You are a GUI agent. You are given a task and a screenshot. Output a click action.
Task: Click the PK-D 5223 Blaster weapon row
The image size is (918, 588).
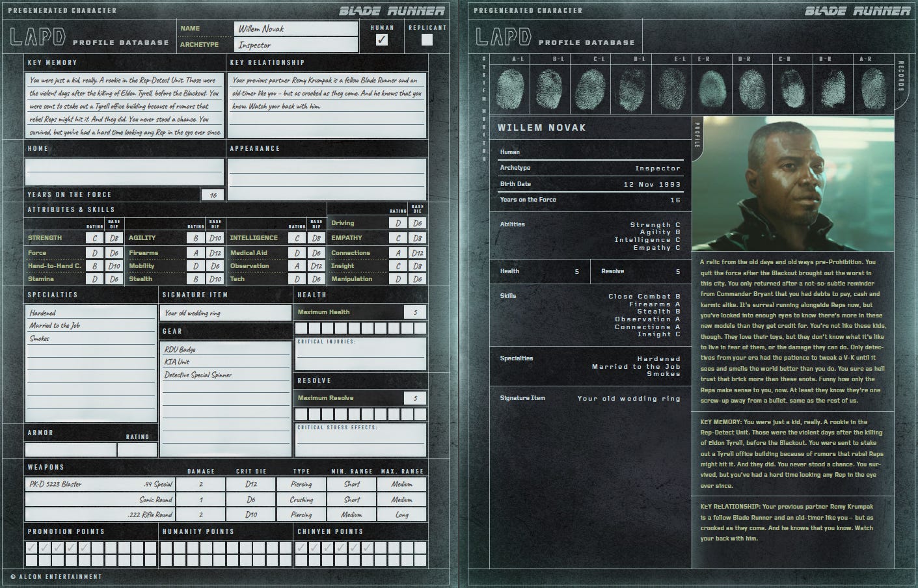pos(226,484)
